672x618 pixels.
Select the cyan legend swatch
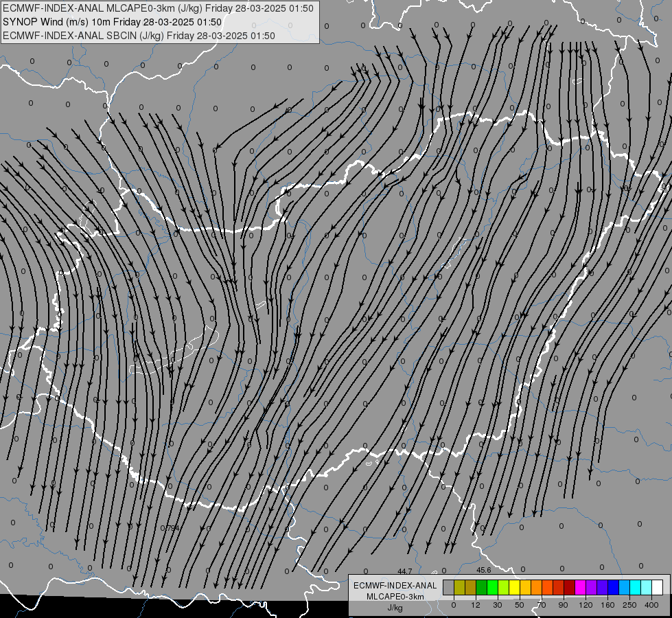pyautogui.click(x=636, y=587)
